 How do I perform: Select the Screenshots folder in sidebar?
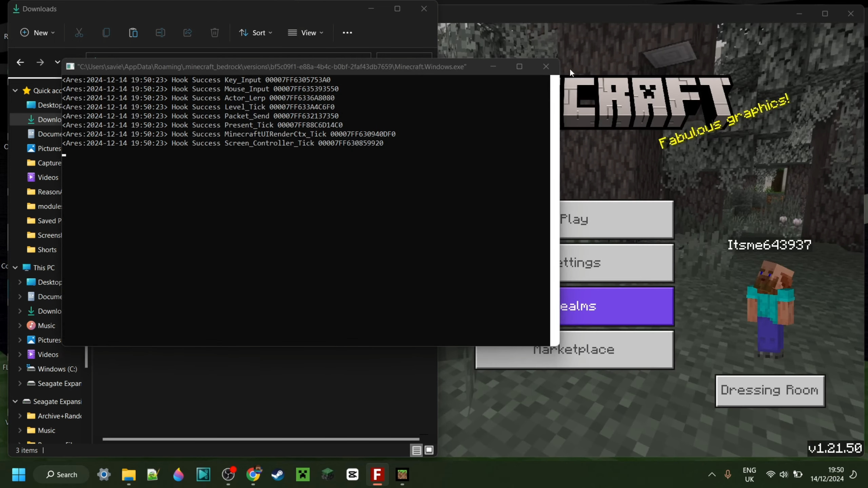point(44,235)
